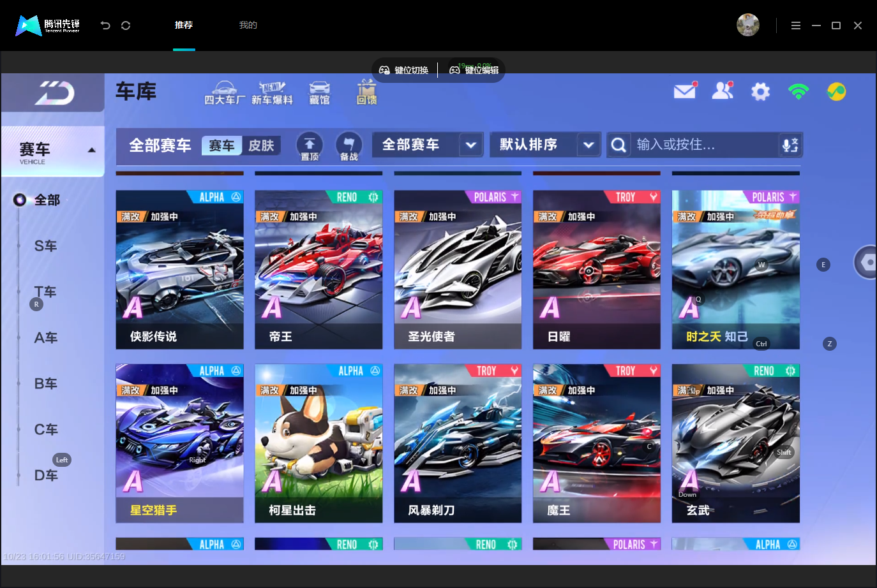Select the 柯星出击 corgi car card
The height and width of the screenshot is (588, 877).
[x=319, y=443]
